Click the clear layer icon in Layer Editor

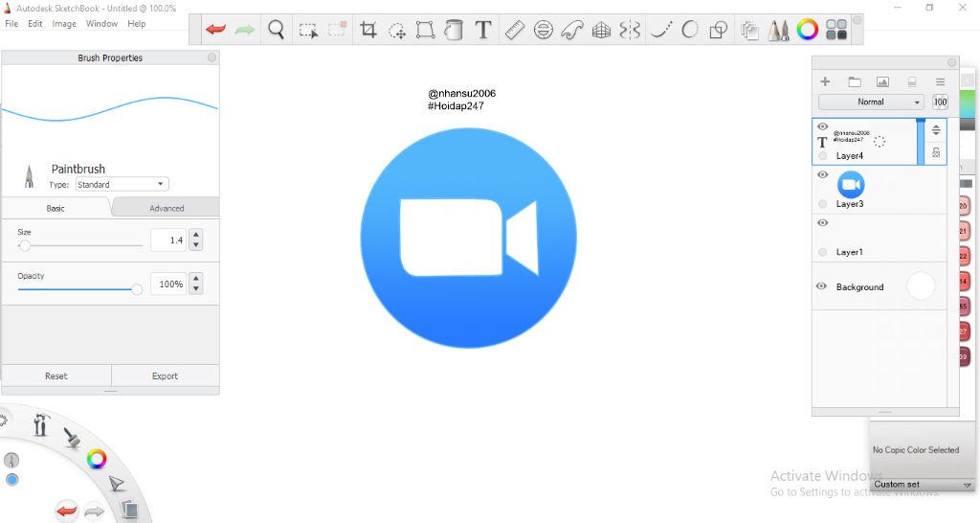(912, 82)
